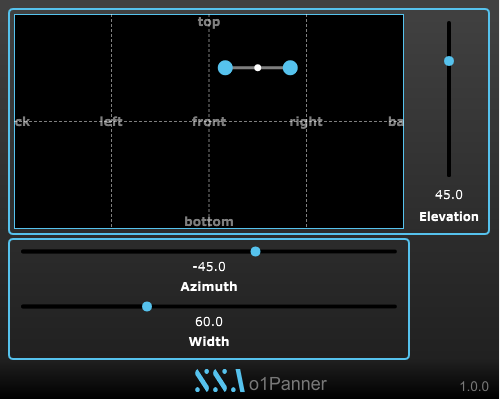
Task: Click the Width slider handle
Action: 147,306
